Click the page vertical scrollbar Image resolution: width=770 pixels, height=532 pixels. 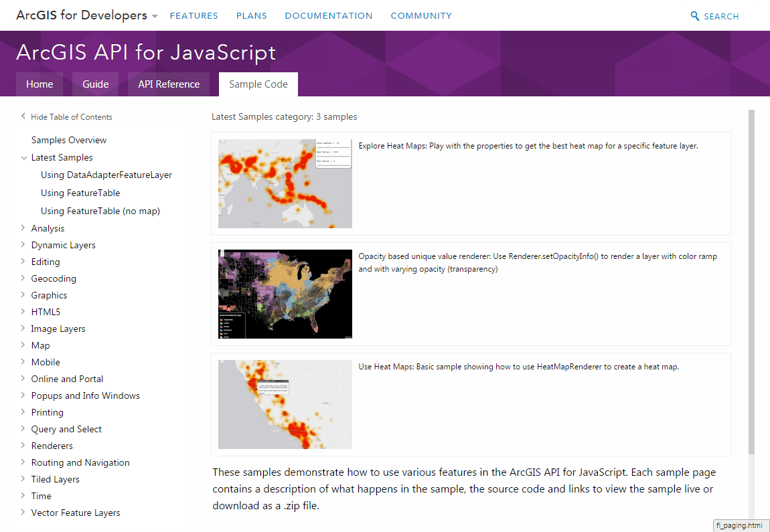[751, 282]
